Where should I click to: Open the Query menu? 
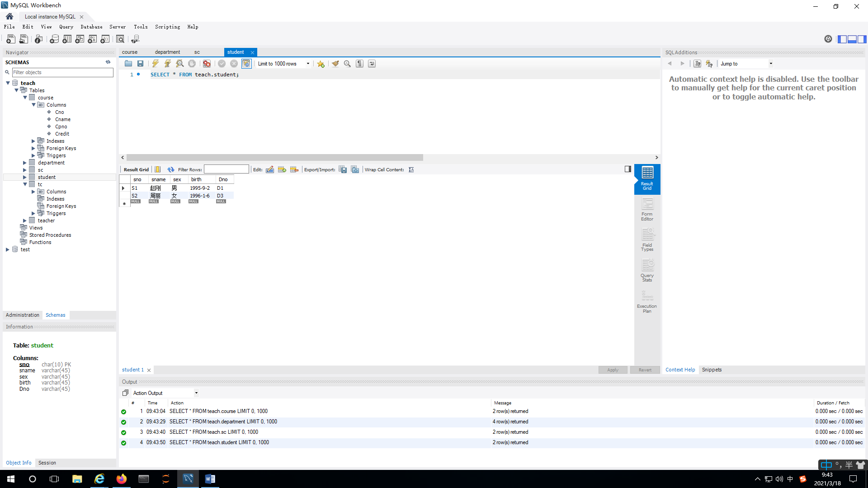pos(66,27)
